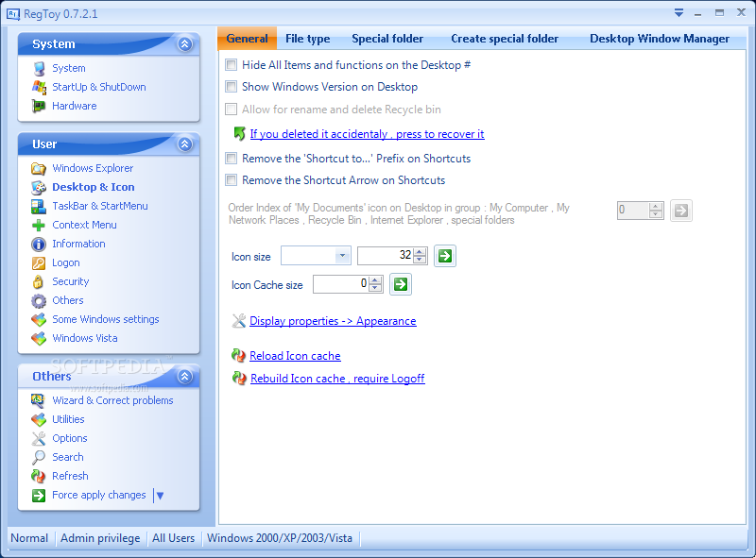The width and height of the screenshot is (756, 558).
Task: Switch to the General tab
Action: coord(248,39)
